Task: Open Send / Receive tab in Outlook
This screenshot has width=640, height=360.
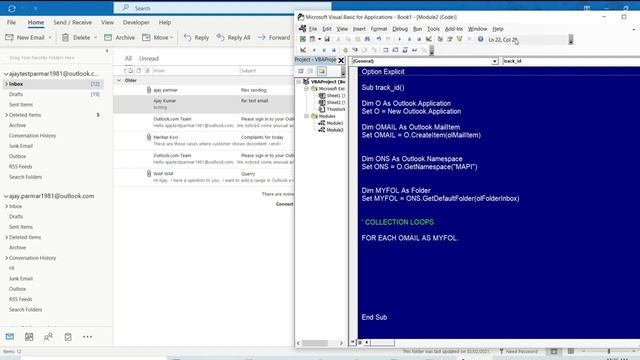Action: [72, 22]
